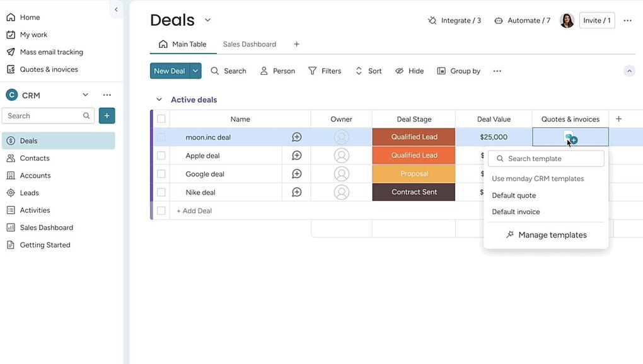The width and height of the screenshot is (643, 364).
Task: Choose Default invoice template
Action: point(516,212)
